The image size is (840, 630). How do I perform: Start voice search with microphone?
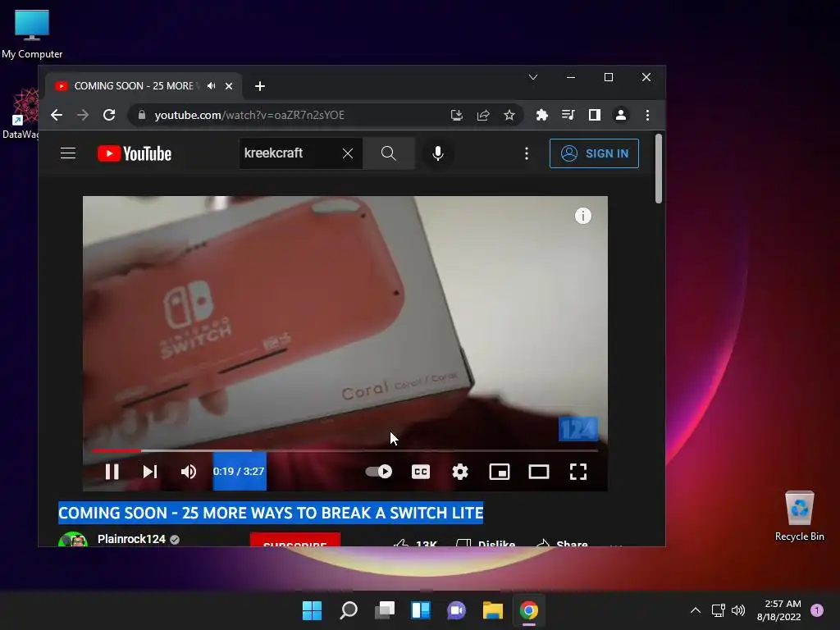tap(438, 153)
